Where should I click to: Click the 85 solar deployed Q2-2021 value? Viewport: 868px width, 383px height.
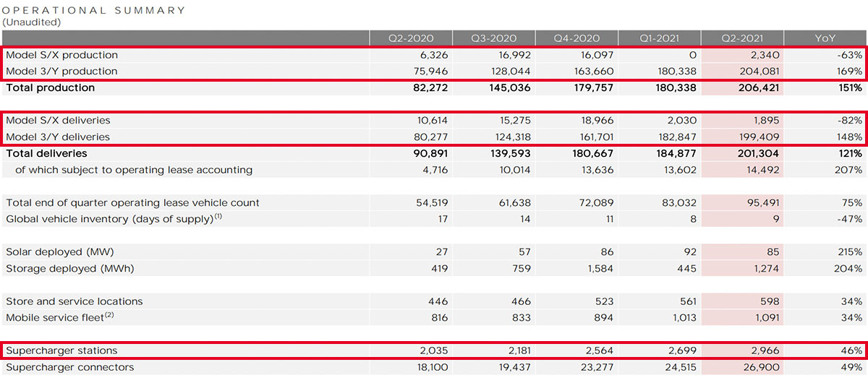[774, 252]
